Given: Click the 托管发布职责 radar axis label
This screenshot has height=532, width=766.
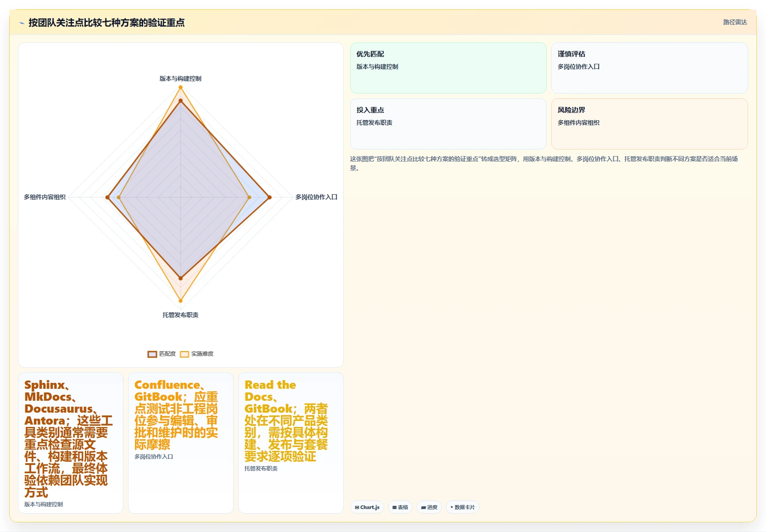Looking at the screenshot, I should pos(180,315).
